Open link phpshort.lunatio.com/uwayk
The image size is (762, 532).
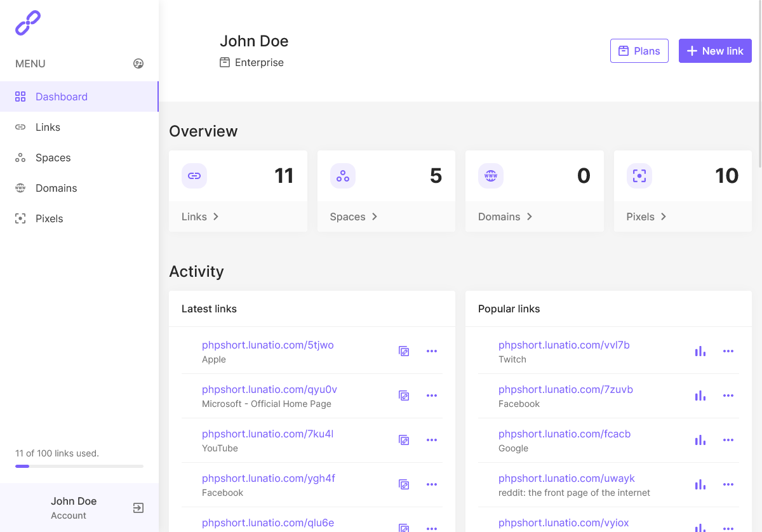point(566,478)
